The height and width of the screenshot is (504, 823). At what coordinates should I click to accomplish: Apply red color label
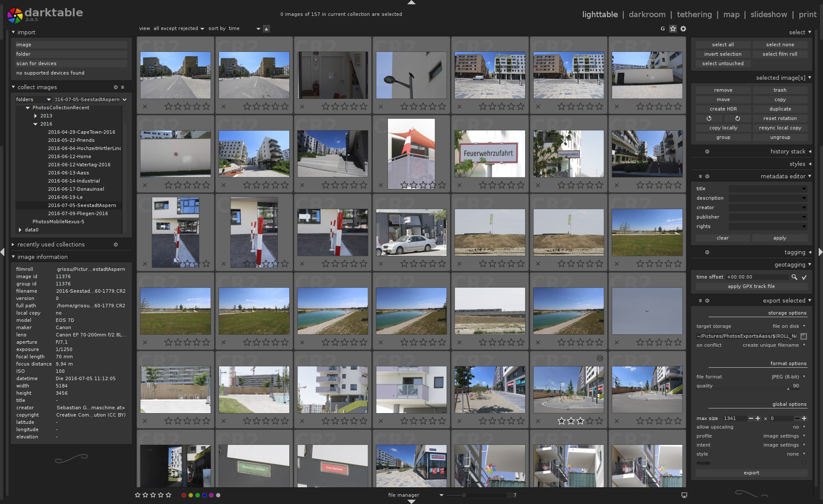click(x=184, y=495)
